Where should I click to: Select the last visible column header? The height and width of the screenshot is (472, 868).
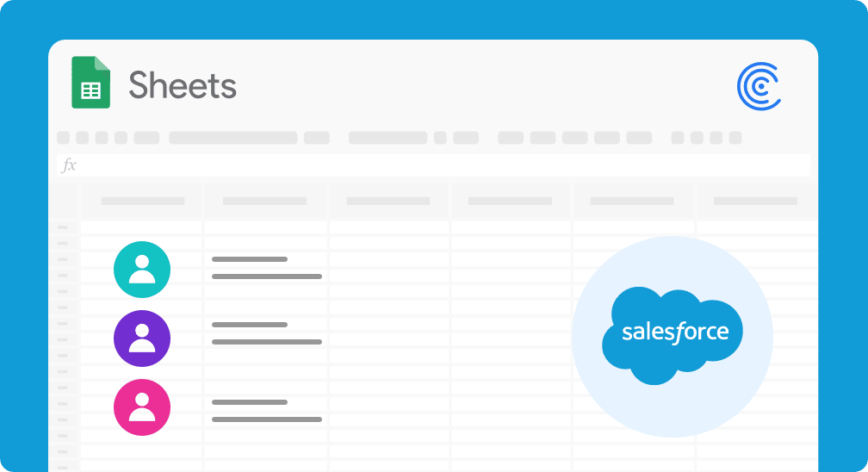(x=757, y=201)
